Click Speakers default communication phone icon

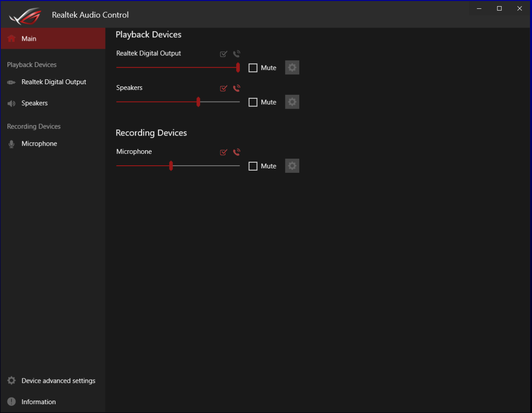click(x=237, y=88)
